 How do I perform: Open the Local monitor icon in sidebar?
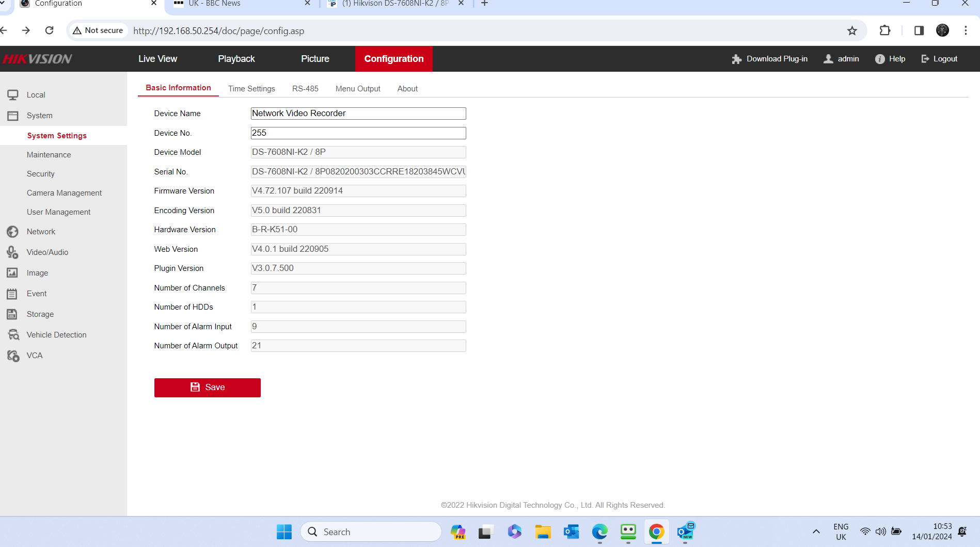(x=13, y=94)
